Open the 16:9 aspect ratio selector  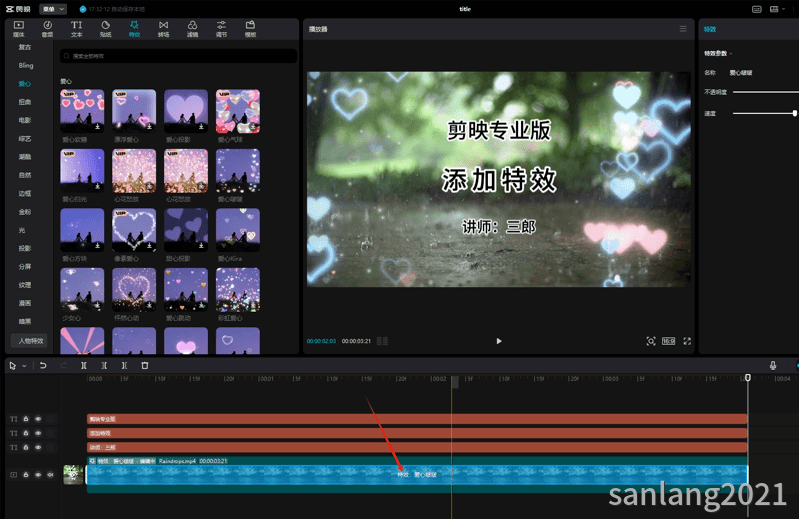[x=669, y=341]
